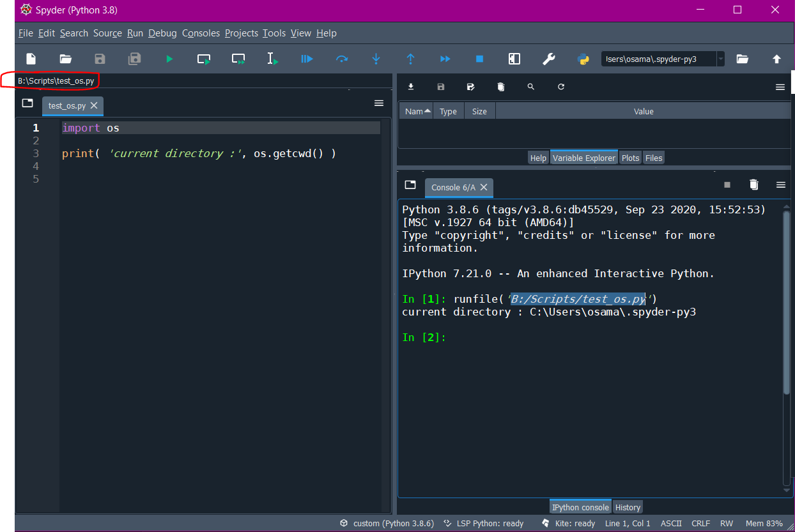Save the current file with the toolbar icon

coord(100,59)
